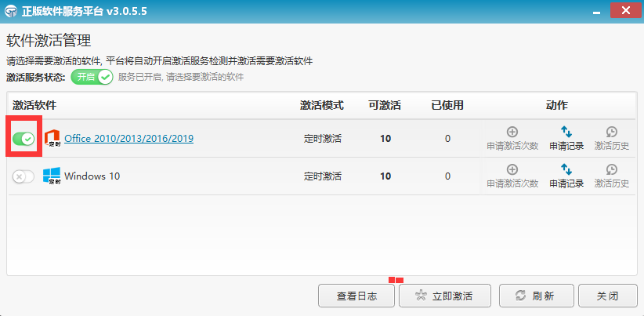Screen dimensions: 644x316
Task: Click the 激活软件 column header
Action: 34,105
